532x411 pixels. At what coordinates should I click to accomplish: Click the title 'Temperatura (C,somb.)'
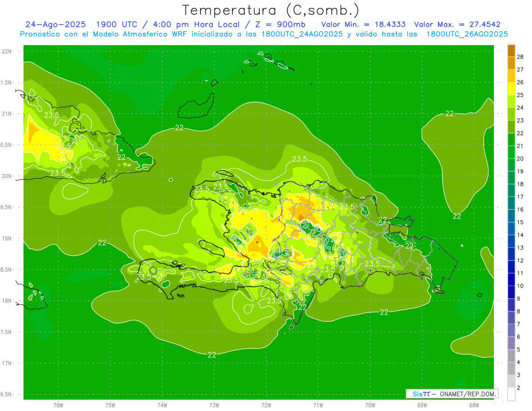tap(271, 10)
